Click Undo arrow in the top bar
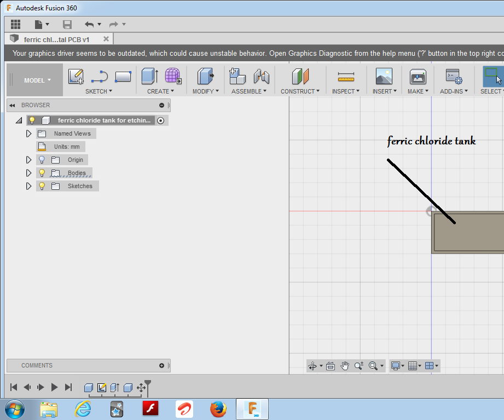 coord(89,24)
